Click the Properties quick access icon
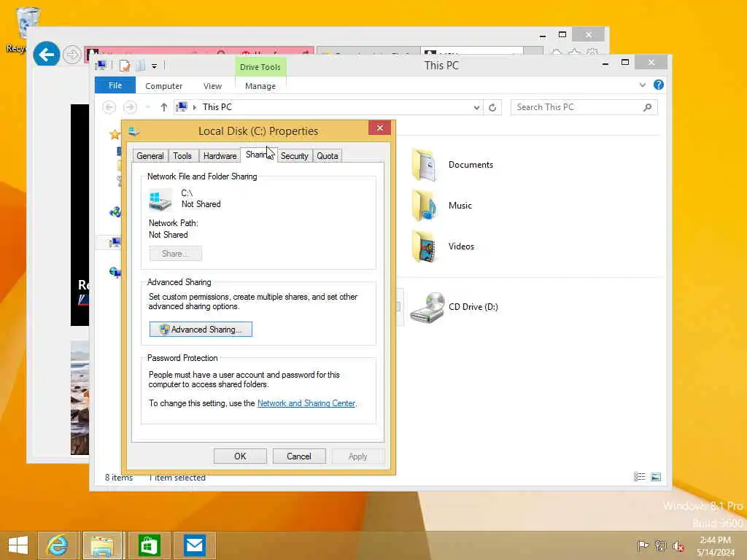Image resolution: width=747 pixels, height=560 pixels. (x=125, y=66)
